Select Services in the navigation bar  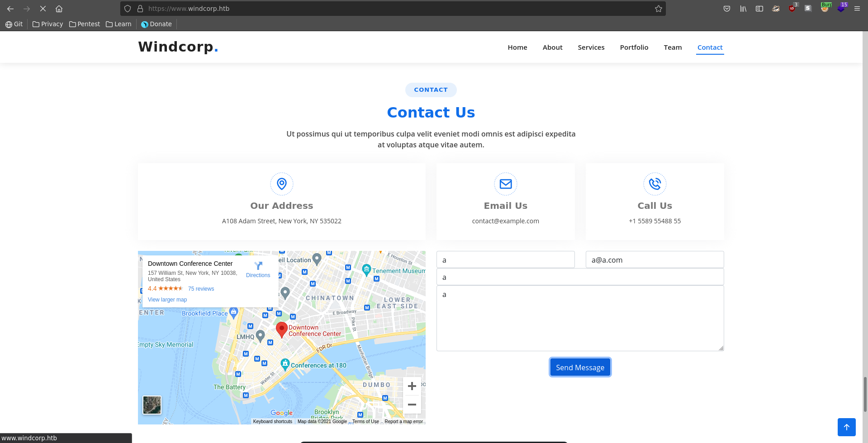click(591, 47)
